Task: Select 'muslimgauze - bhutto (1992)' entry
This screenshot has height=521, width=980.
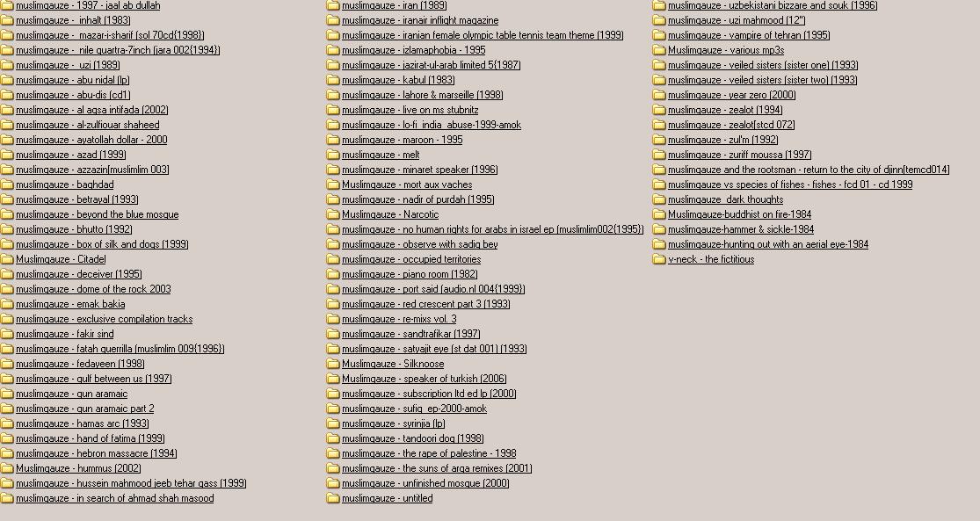Action: click(x=74, y=229)
